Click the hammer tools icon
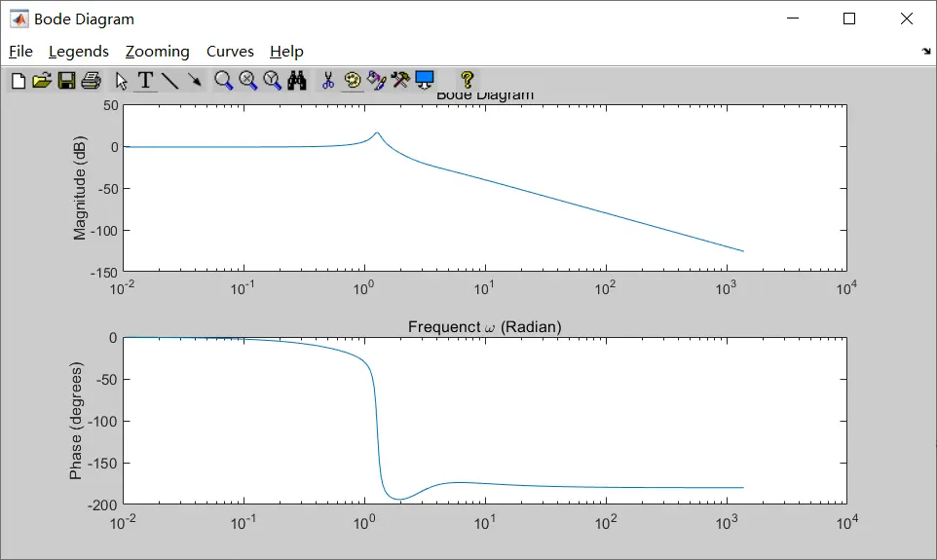The width and height of the screenshot is (937, 560). pyautogui.click(x=400, y=81)
